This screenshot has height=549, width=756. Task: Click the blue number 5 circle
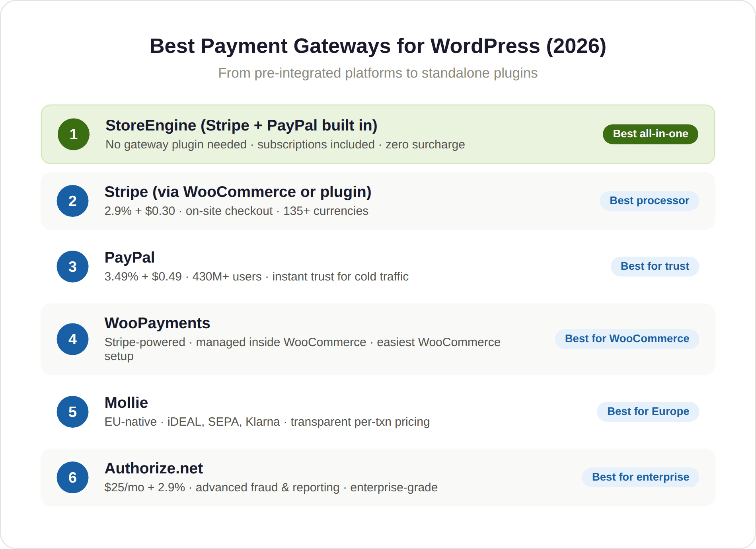coord(72,412)
